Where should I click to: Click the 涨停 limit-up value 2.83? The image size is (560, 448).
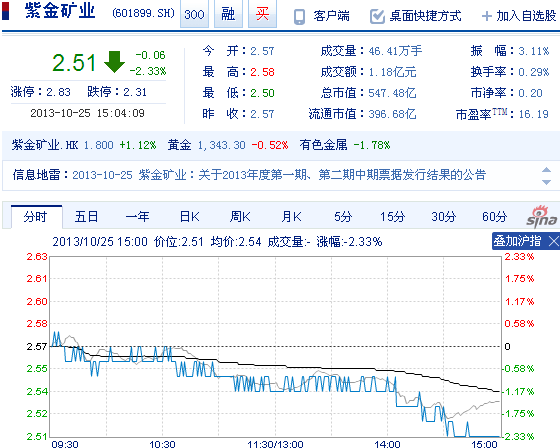pos(58,92)
